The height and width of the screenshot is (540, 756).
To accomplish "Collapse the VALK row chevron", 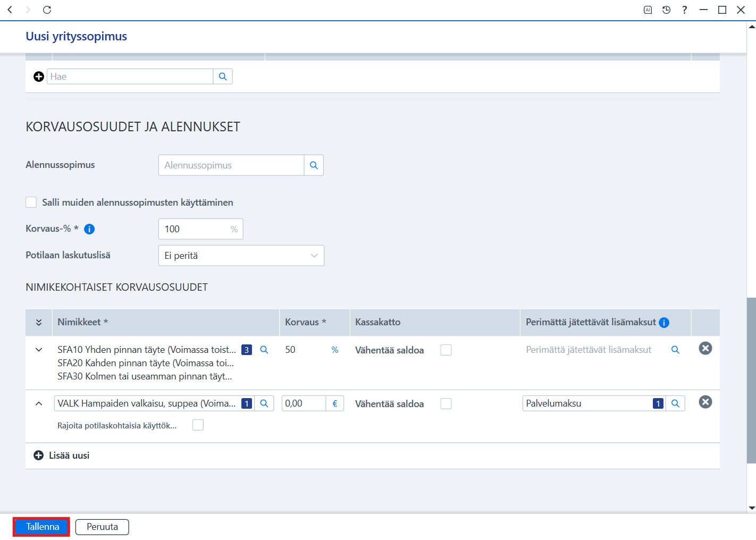I will pos(39,403).
